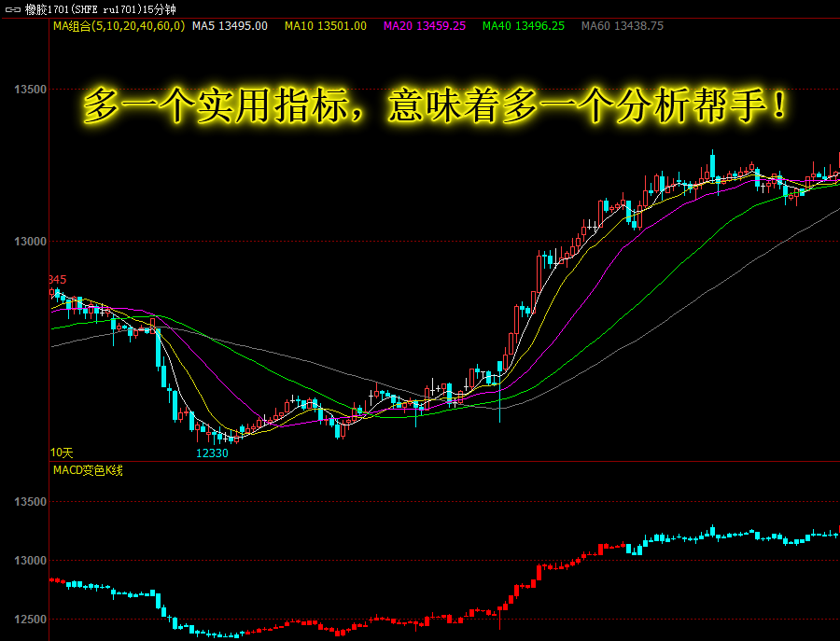Click the 12500 label in the MACD panel

(x=31, y=620)
